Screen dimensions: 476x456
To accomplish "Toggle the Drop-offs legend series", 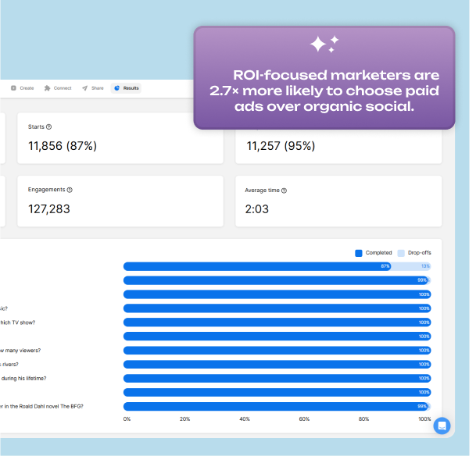I will pos(414,253).
